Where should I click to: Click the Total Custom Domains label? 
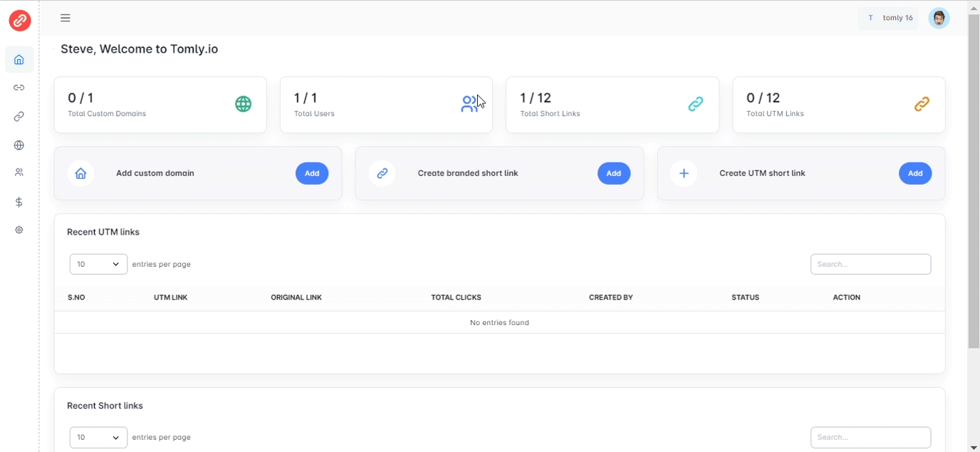[x=107, y=114]
